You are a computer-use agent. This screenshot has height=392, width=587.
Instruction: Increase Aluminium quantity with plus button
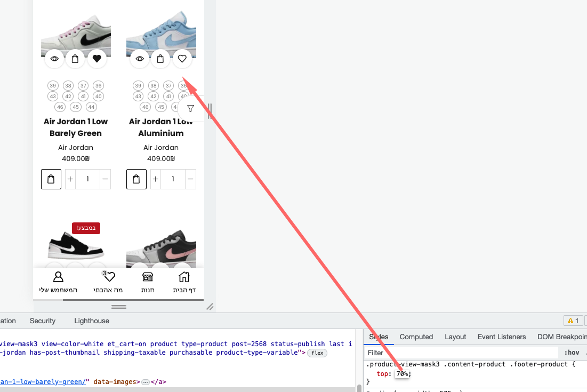point(156,179)
